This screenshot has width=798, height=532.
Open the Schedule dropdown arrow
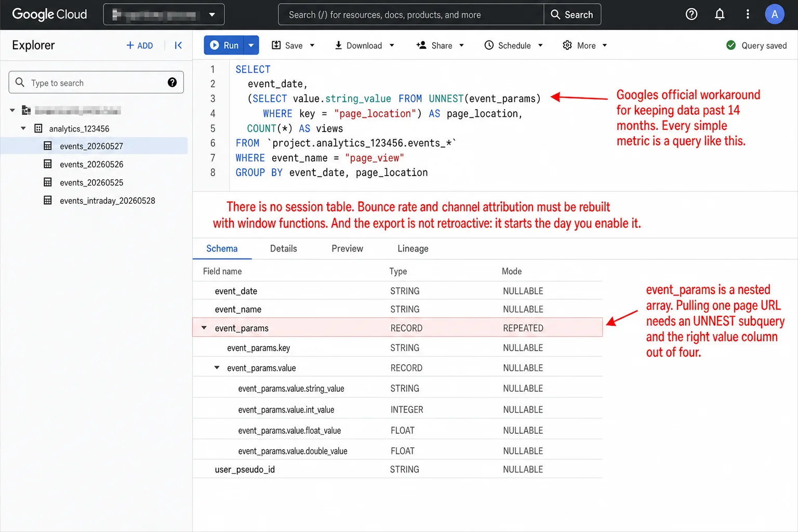coord(540,46)
